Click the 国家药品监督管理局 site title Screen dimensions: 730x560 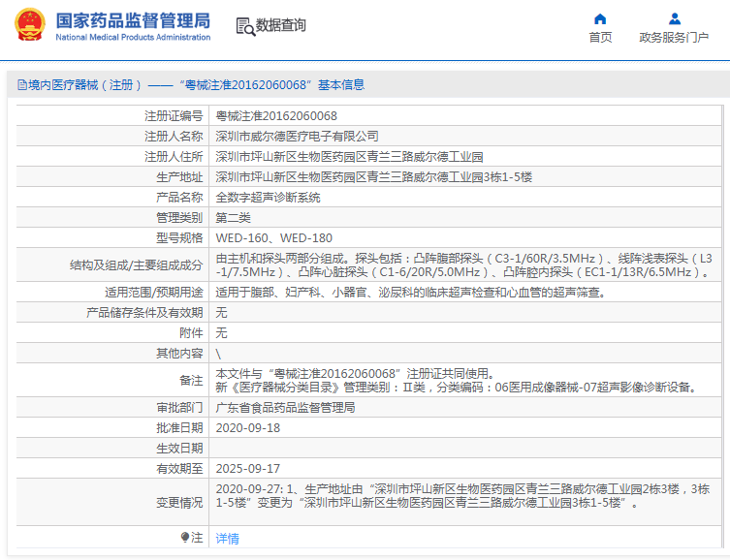133,21
